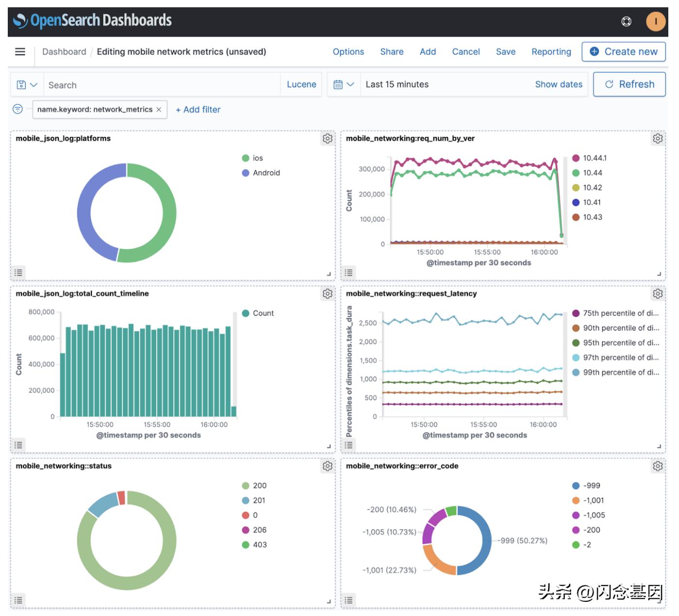Click the platforms panel resize handle
This screenshot has width=679, height=616.
pyautogui.click(x=329, y=274)
